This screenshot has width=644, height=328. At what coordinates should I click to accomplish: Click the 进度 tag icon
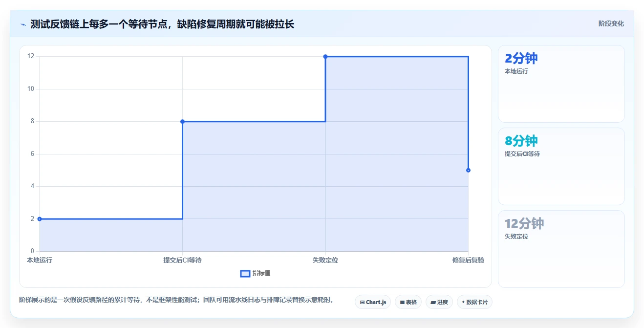point(433,303)
